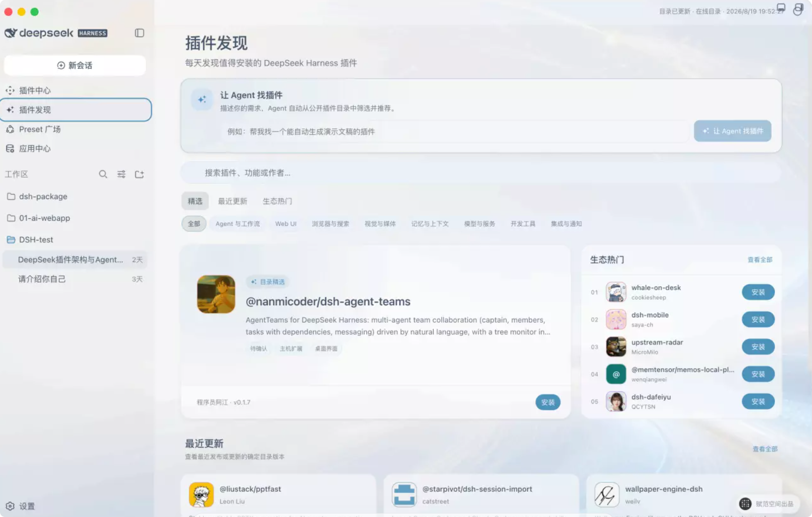Click the dsh-session-import plugin icon
This screenshot has width=812, height=517.
pos(404,495)
